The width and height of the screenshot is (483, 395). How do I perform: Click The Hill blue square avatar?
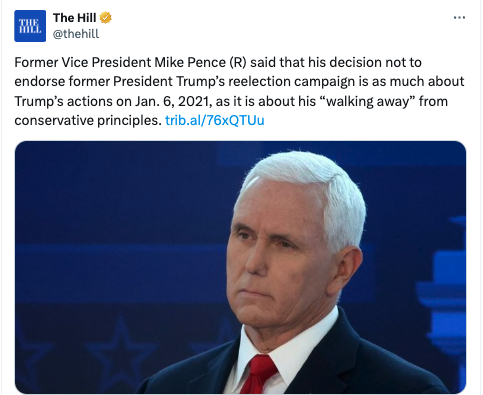click(30, 26)
